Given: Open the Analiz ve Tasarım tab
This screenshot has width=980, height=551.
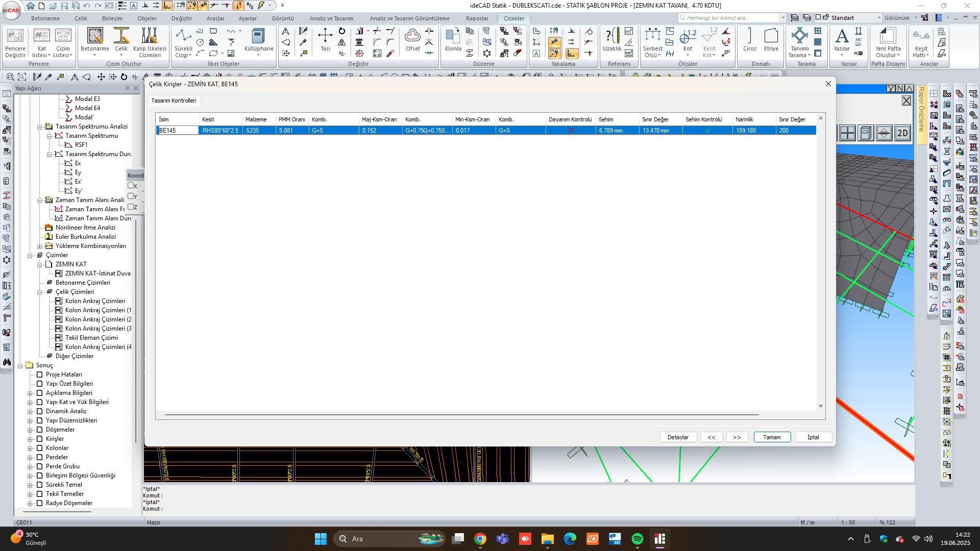Looking at the screenshot, I should [x=331, y=18].
